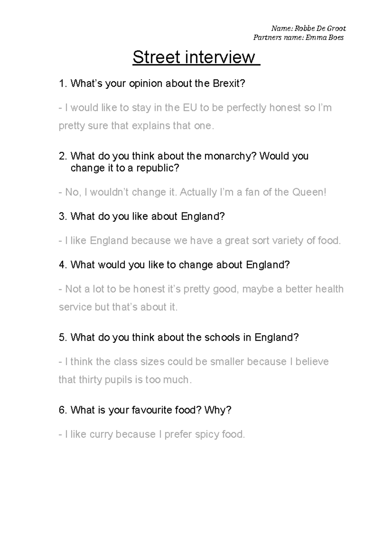Click the answer about curry and spicy food

(152, 434)
